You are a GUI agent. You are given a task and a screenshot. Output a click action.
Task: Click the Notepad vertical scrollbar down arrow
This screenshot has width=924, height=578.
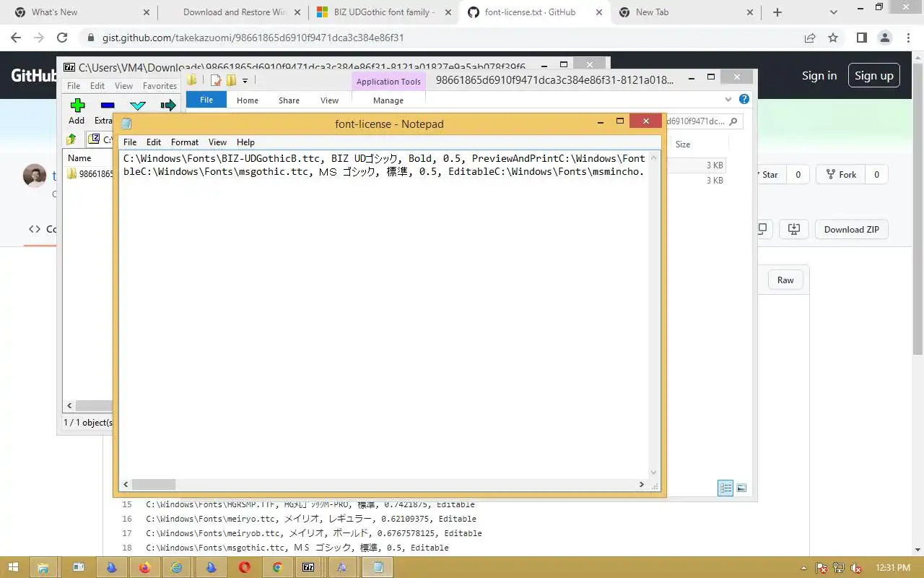pyautogui.click(x=654, y=473)
